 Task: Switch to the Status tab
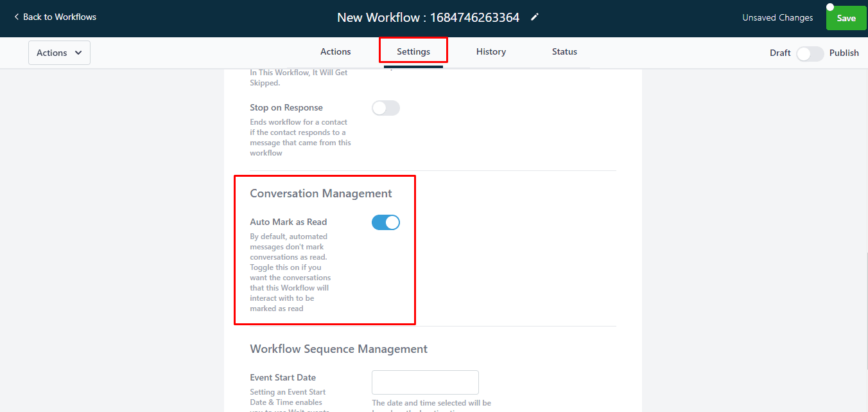564,51
